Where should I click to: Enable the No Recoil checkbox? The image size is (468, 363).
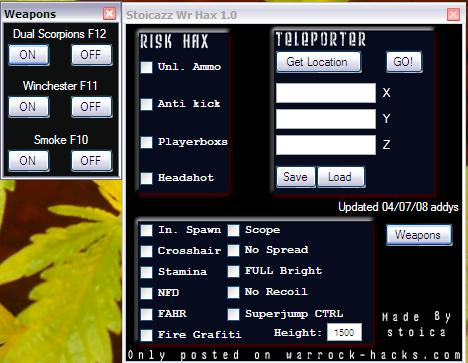(233, 292)
